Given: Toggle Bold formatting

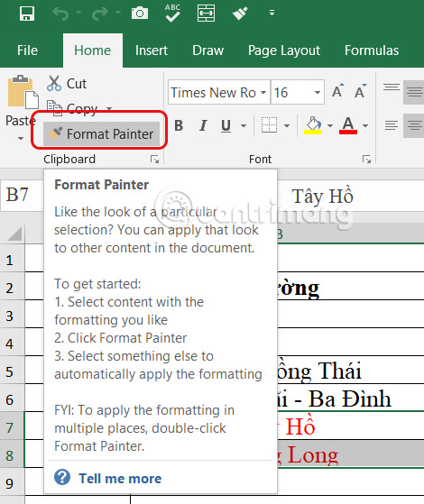Looking at the screenshot, I should [179, 125].
